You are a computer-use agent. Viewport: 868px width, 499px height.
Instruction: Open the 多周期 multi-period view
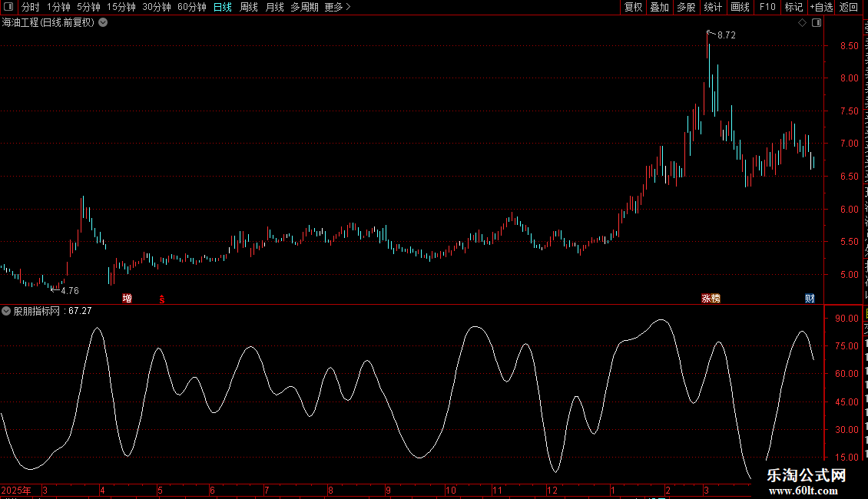304,7
